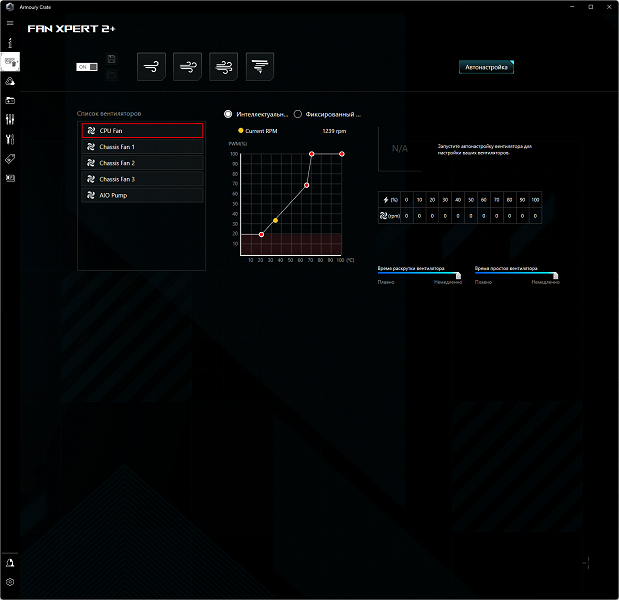Open the sliders tuning sidebar icon
619x600 pixels.
pyautogui.click(x=10, y=119)
